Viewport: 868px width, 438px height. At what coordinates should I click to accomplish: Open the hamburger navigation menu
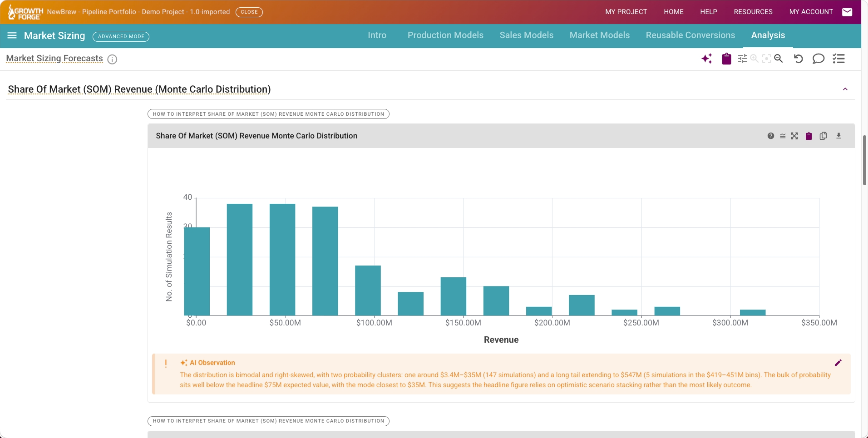[x=12, y=35]
